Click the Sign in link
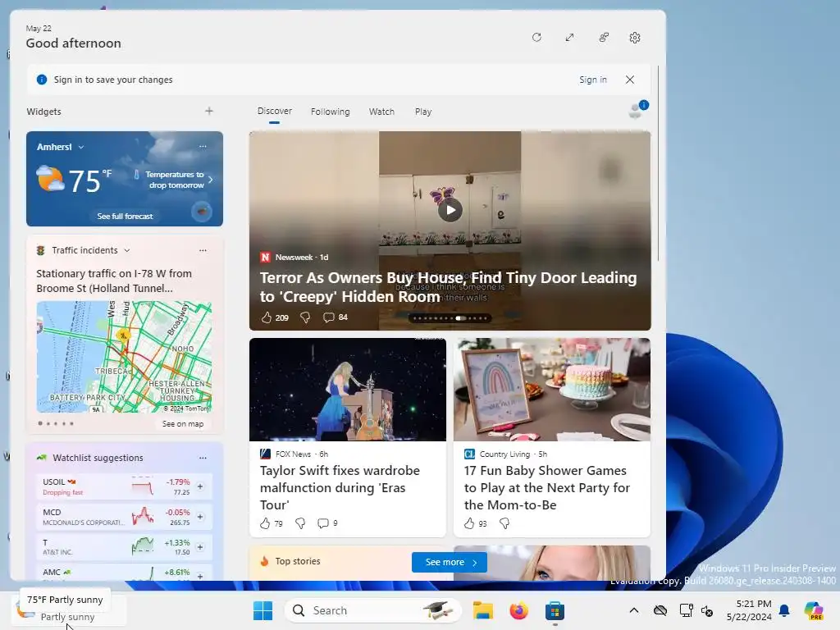 click(x=592, y=80)
